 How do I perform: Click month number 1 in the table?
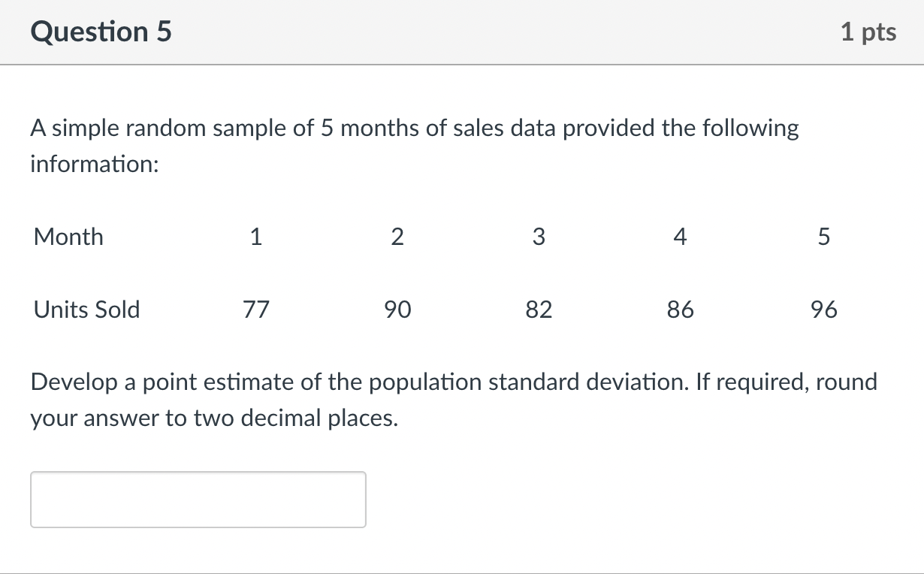pos(255,237)
